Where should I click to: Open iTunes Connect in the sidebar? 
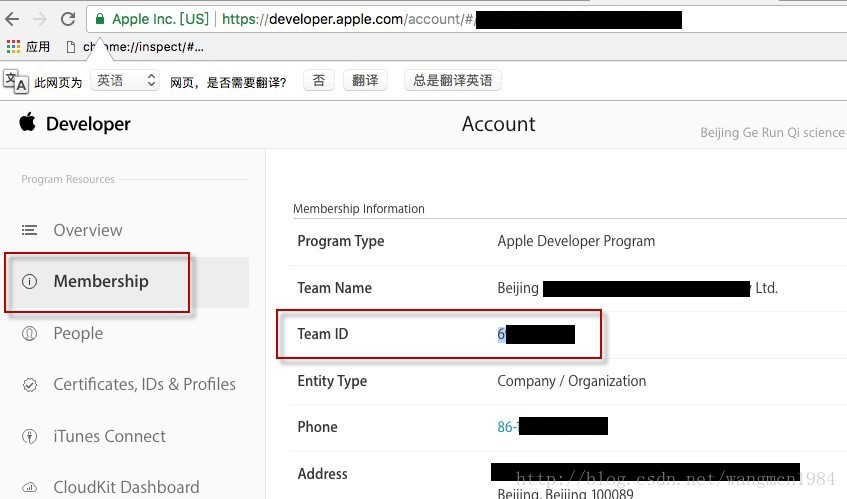coord(110,436)
